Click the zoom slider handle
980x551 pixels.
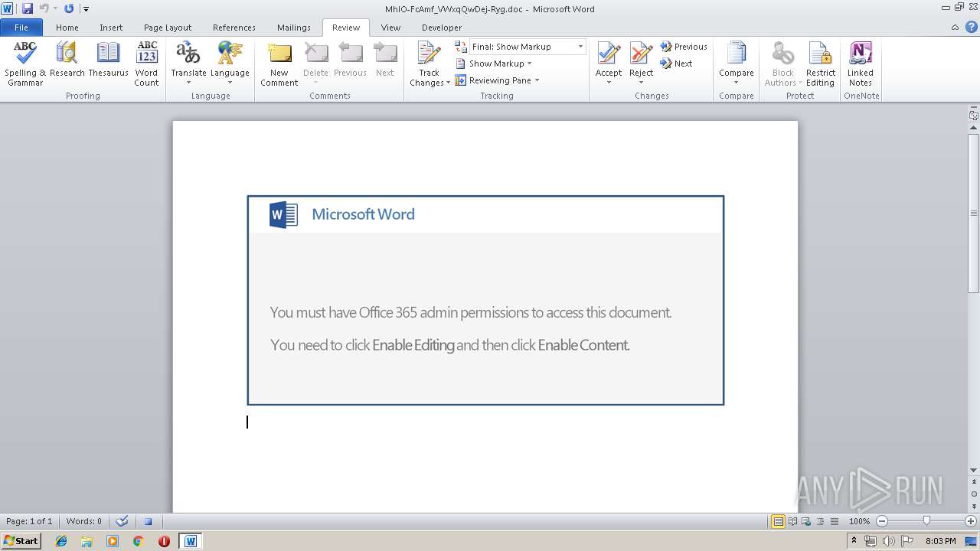(x=926, y=521)
